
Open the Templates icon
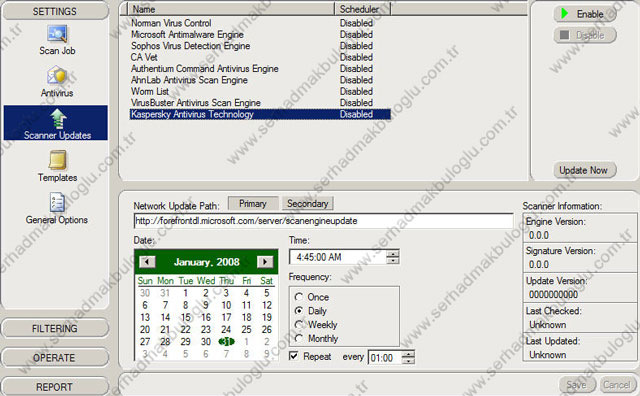pyautogui.click(x=58, y=166)
